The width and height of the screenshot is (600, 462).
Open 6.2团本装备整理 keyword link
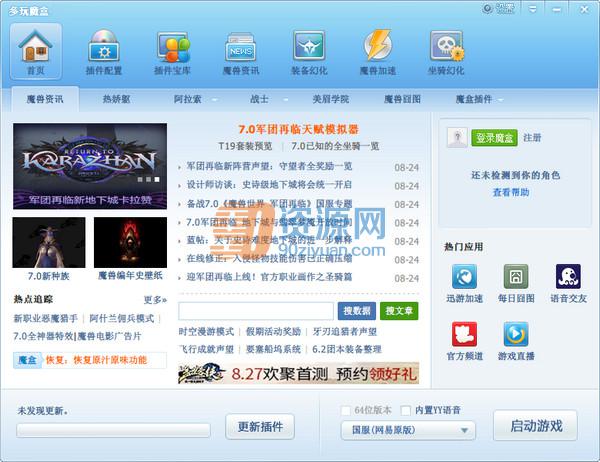pos(347,349)
